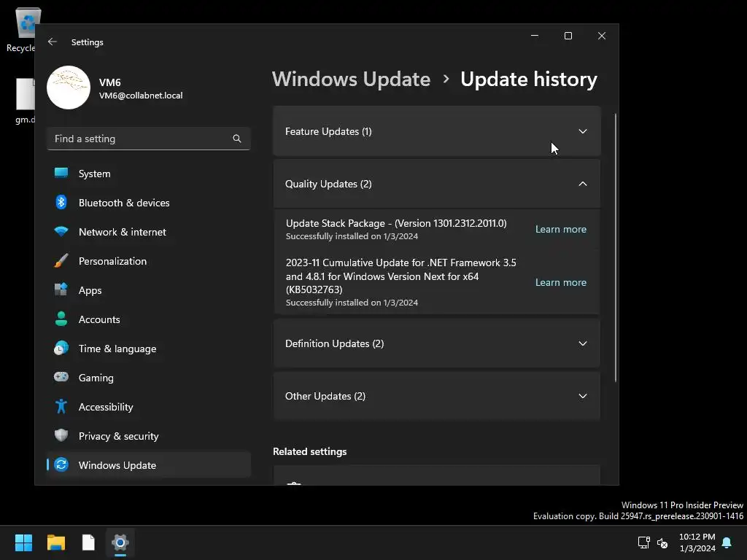Click the VM6 profile avatar

click(x=69, y=87)
